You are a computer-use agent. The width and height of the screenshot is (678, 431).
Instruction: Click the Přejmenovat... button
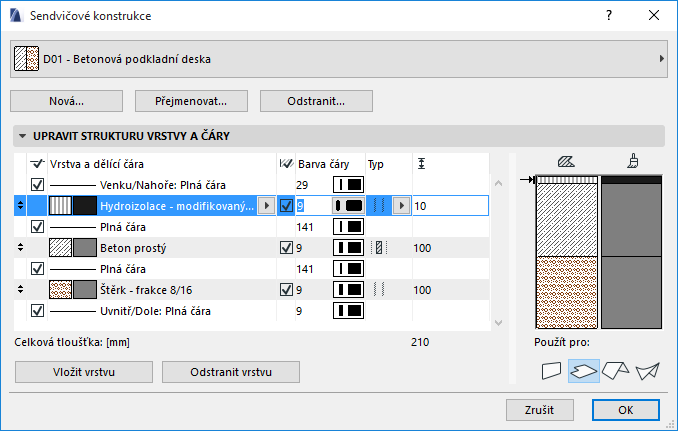(x=191, y=101)
